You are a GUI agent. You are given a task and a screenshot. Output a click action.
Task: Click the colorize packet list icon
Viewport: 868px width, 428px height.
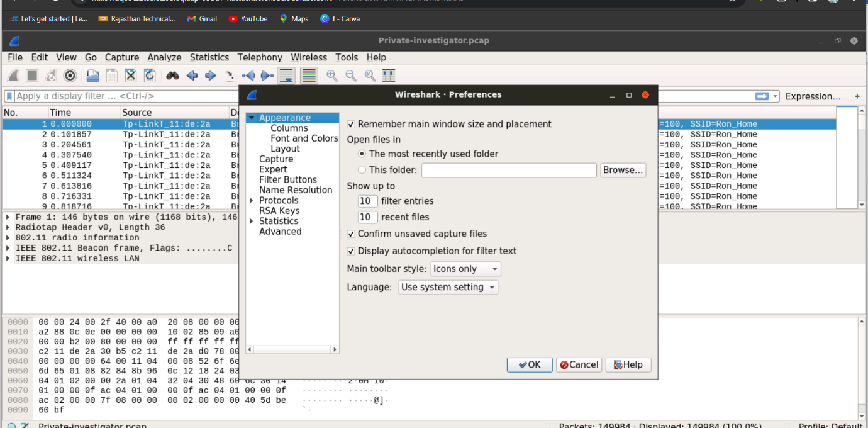coord(309,76)
